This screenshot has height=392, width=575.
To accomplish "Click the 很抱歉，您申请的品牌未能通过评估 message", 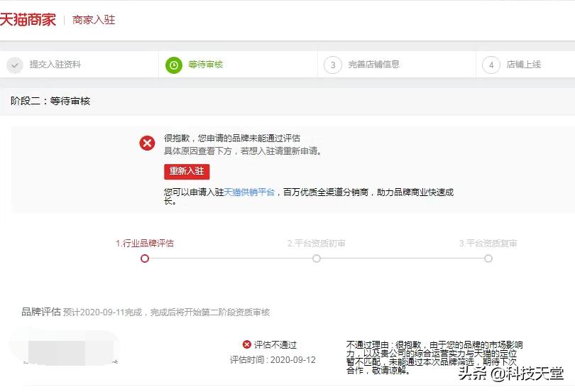I will tap(232, 138).
